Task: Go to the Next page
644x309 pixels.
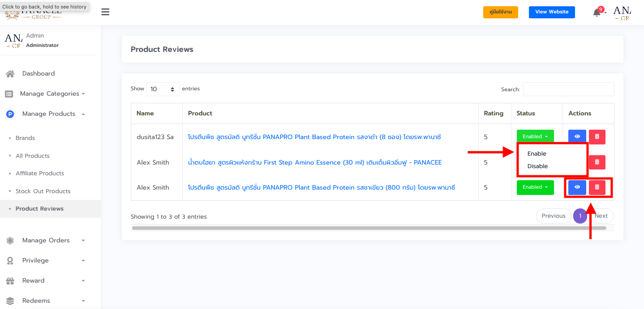Action: [x=601, y=216]
